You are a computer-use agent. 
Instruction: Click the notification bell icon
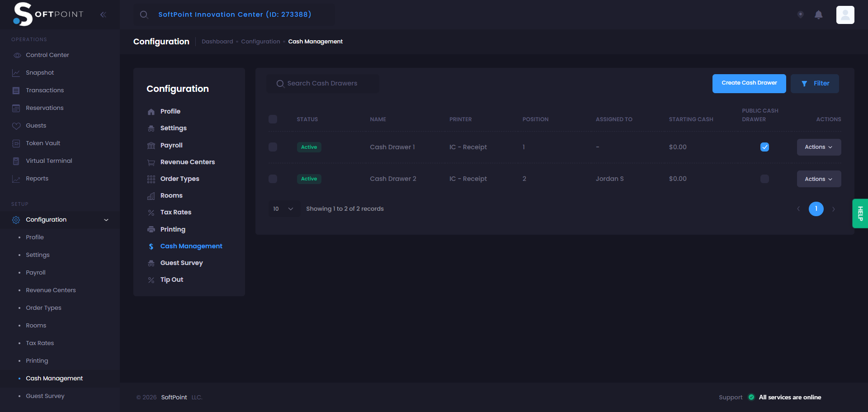click(818, 15)
